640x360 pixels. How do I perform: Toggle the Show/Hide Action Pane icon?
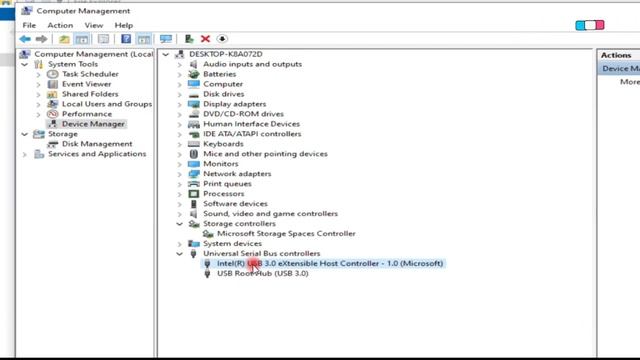click(144, 39)
